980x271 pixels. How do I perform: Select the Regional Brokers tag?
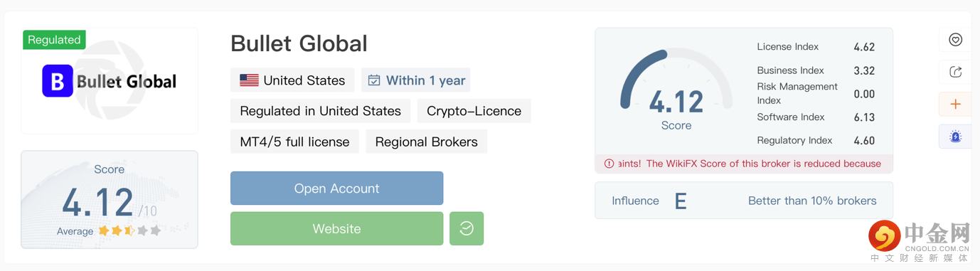(x=427, y=142)
